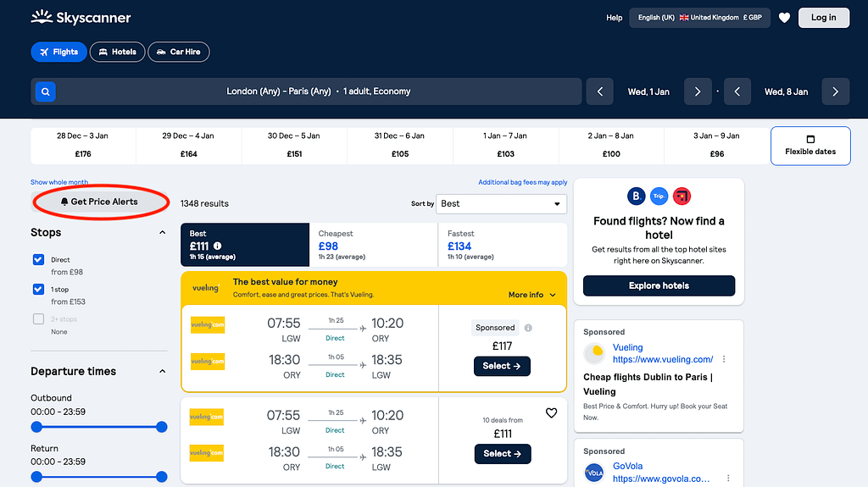868x487 pixels.
Task: Click the Return slider left handle
Action: pos(36,477)
